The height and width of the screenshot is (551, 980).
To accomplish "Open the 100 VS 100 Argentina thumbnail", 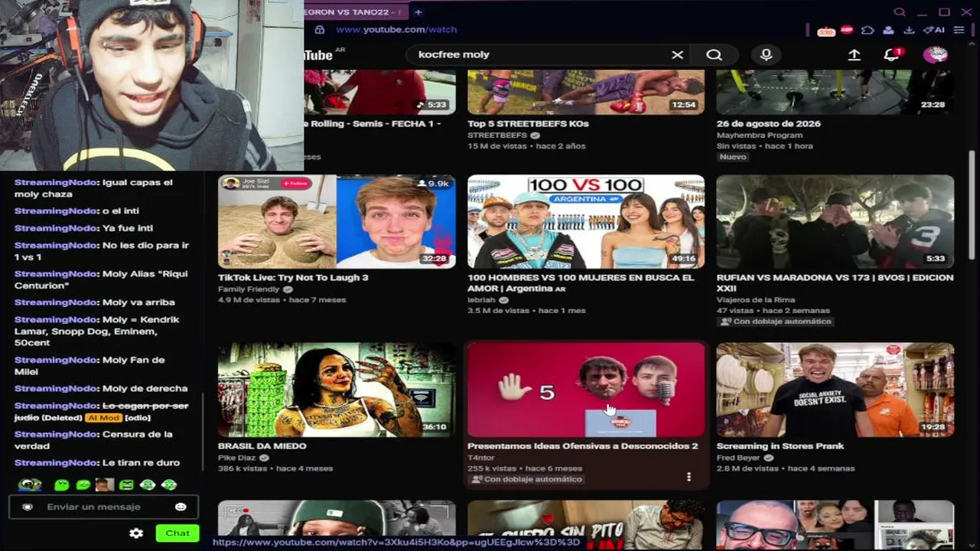I will 586,222.
